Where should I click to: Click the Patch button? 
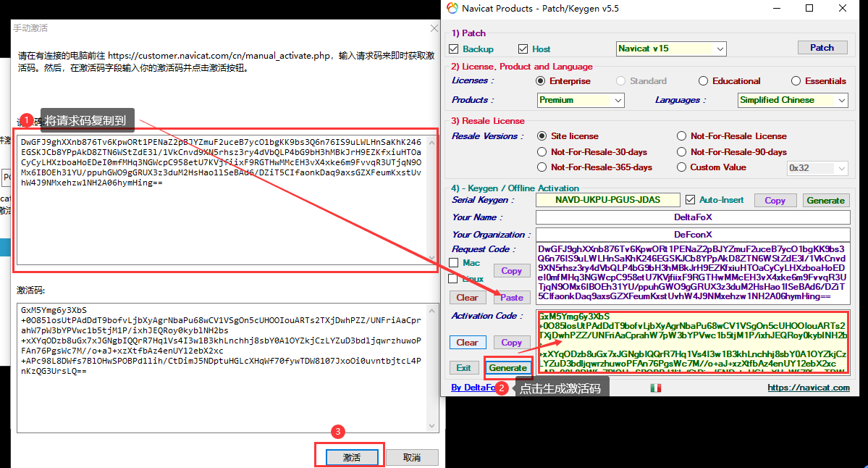[822, 48]
